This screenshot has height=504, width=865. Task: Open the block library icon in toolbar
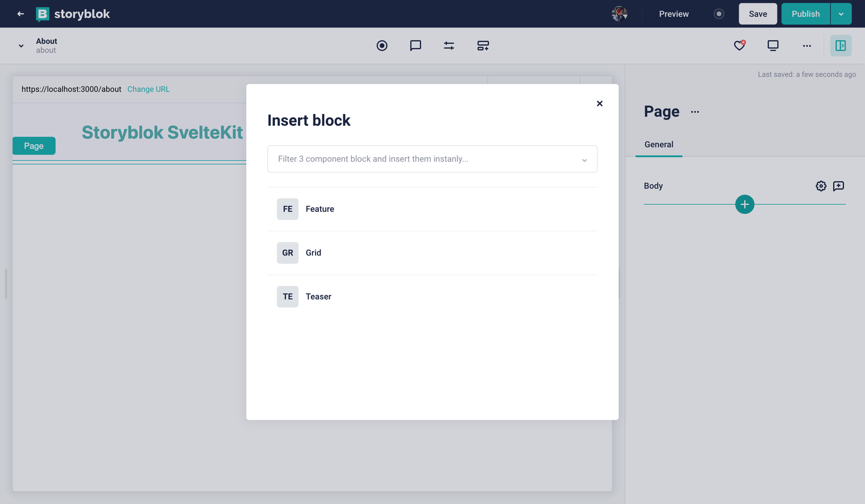[x=483, y=46]
